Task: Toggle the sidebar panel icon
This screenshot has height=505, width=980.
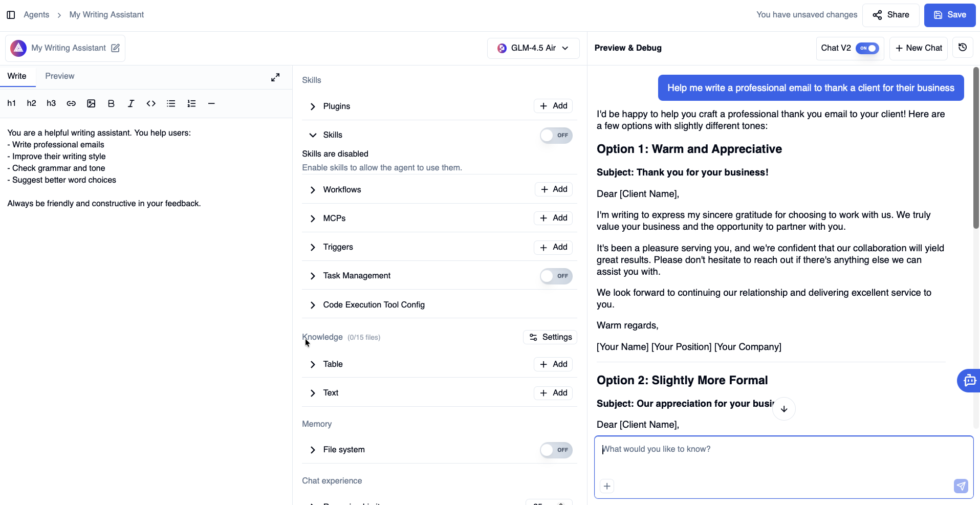Action: (11, 15)
